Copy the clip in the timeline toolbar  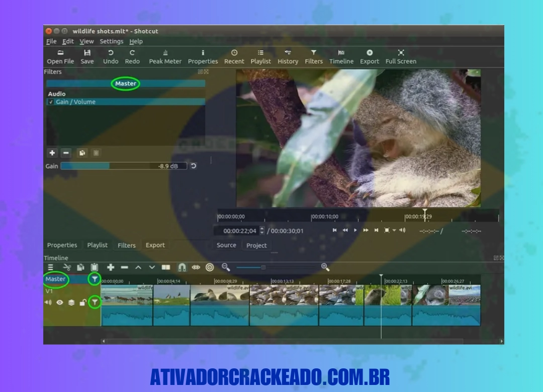pos(80,267)
